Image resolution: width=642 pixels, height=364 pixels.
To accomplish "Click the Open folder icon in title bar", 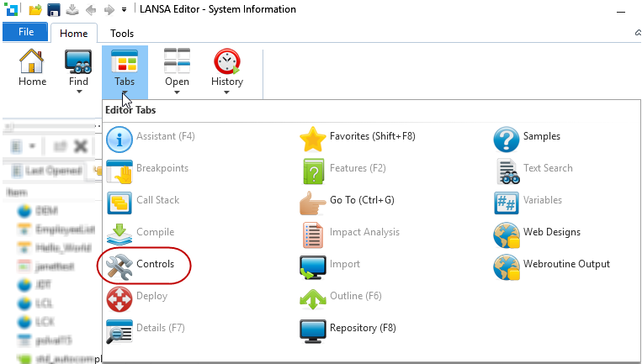I will pyautogui.click(x=35, y=9).
